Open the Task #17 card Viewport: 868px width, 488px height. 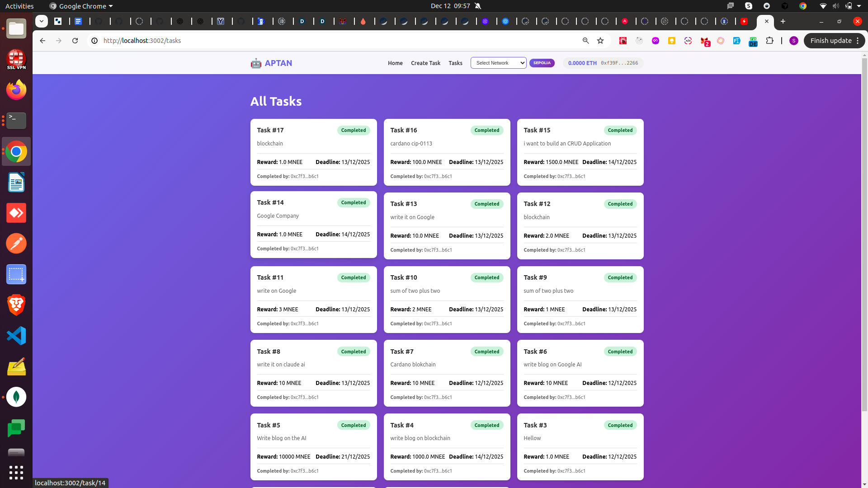click(313, 152)
